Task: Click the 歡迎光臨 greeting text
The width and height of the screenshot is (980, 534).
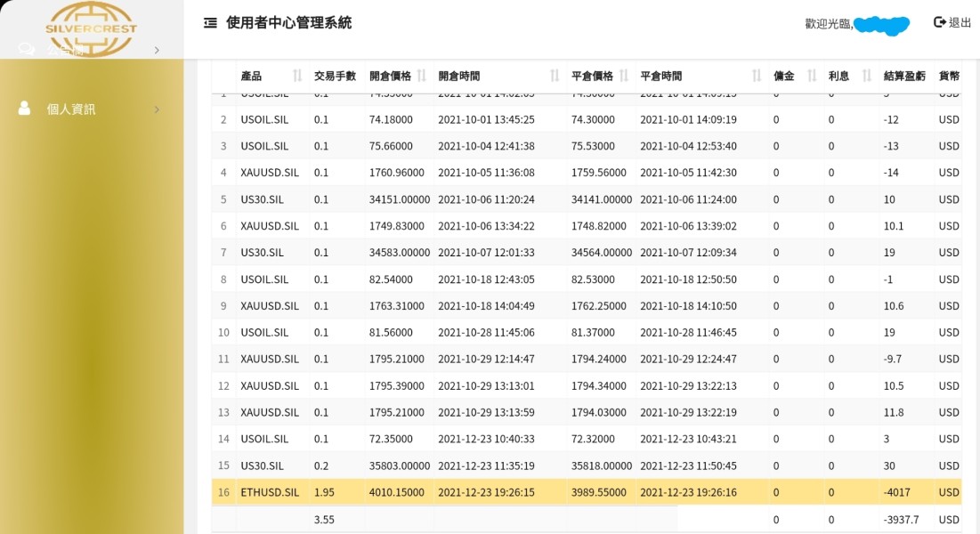Action: (x=828, y=24)
